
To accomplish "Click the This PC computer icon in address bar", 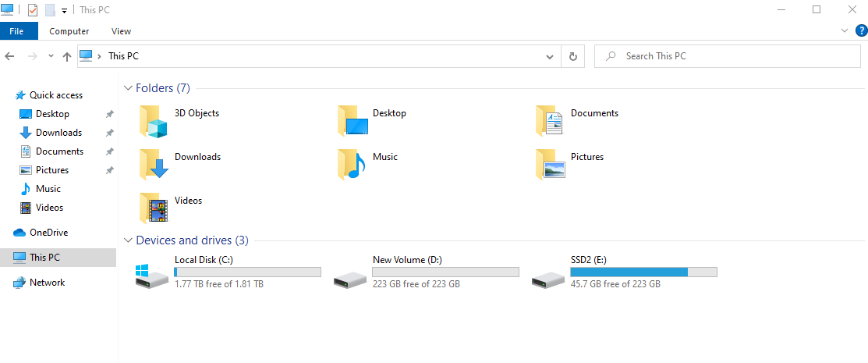I will [x=86, y=55].
